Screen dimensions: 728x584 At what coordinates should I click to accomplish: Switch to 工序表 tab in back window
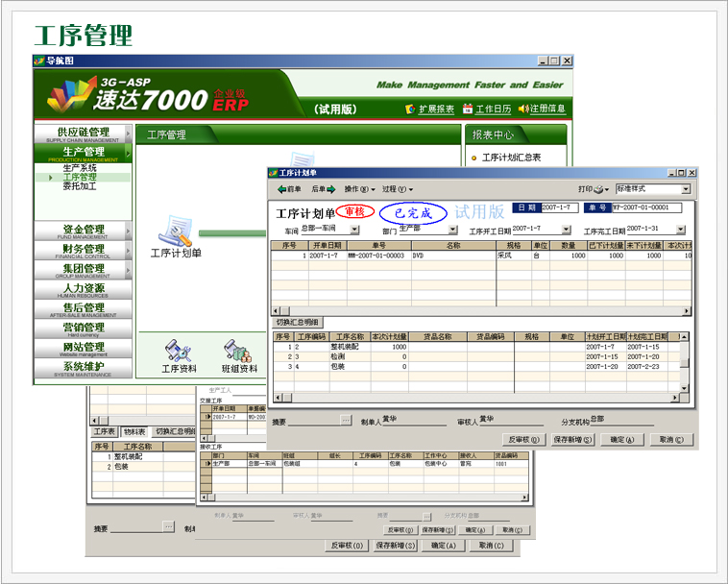point(105,431)
